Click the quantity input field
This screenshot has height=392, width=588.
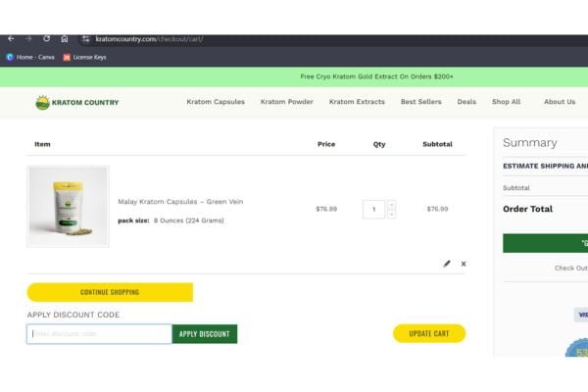click(374, 210)
